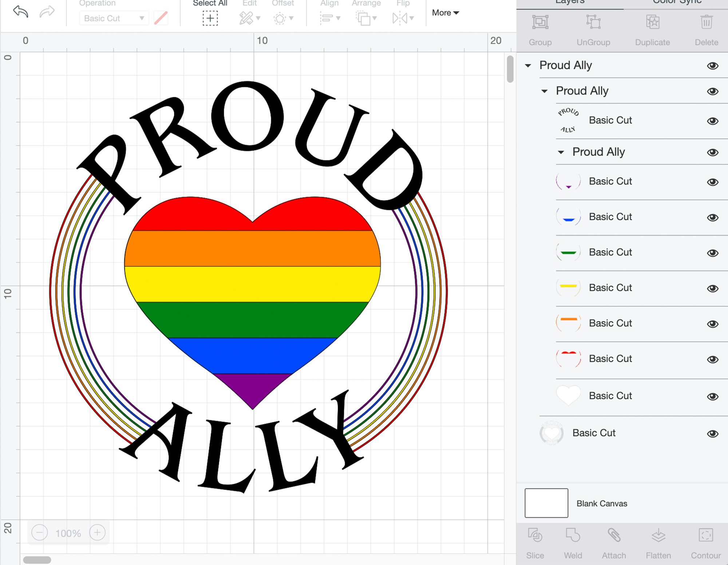Click the Group layers icon

click(540, 22)
